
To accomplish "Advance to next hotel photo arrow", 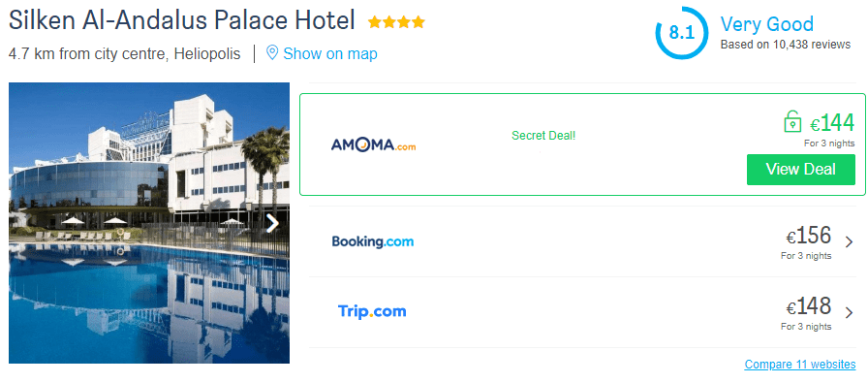I will coord(272,223).
